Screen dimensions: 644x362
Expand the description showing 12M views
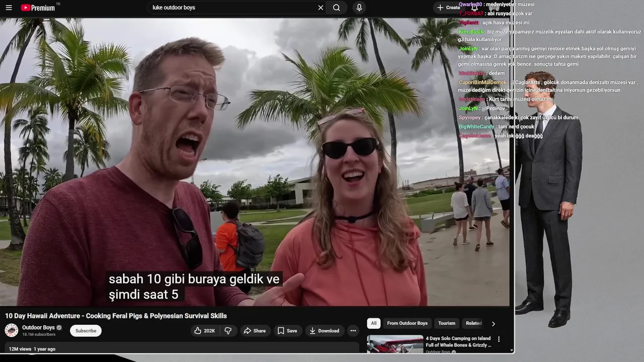pyautogui.click(x=182, y=348)
